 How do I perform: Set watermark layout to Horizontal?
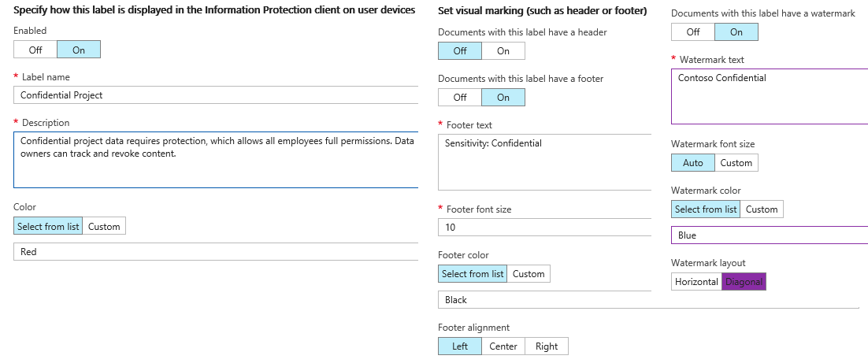(x=696, y=282)
